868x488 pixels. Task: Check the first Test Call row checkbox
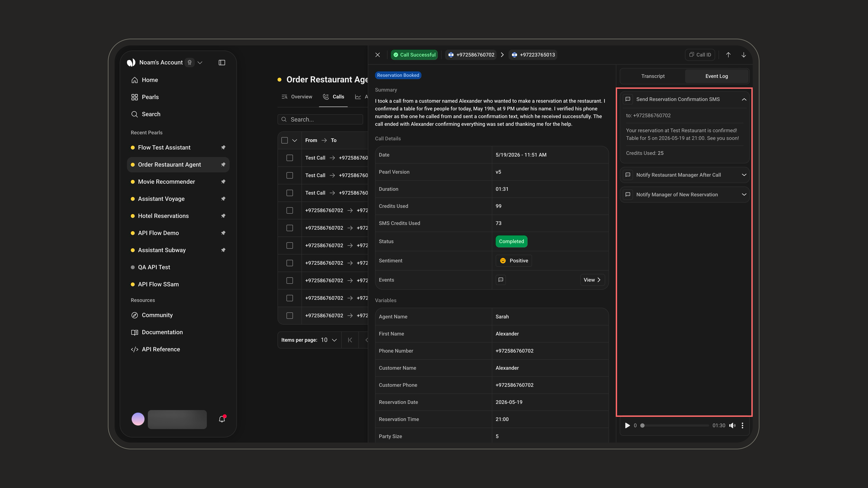pyautogui.click(x=289, y=158)
